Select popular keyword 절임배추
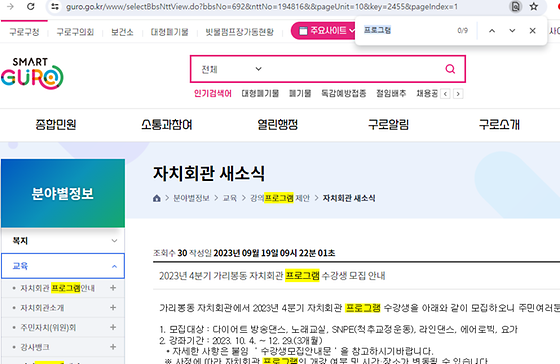The image size is (560, 364). 391,94
